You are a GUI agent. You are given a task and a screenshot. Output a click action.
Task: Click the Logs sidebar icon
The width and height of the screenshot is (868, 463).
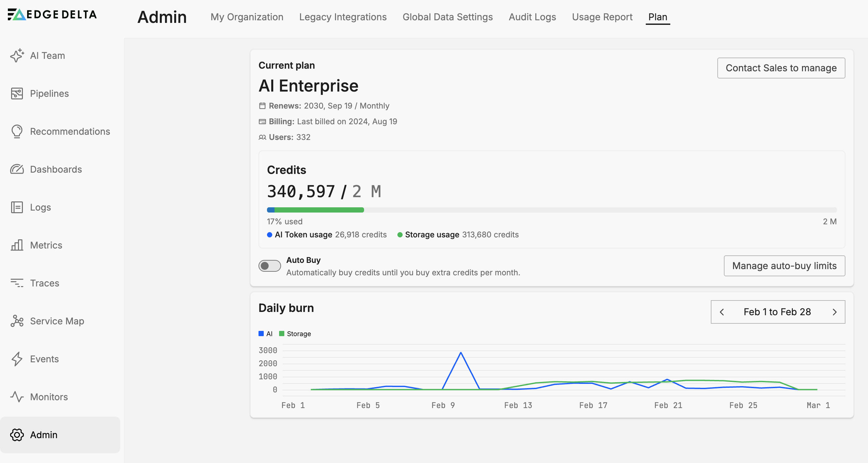point(17,207)
